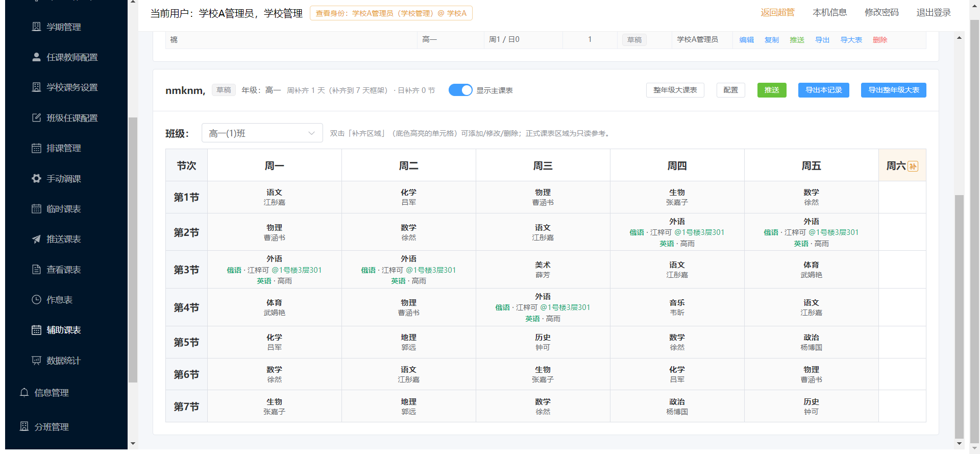Click the green 推送 button
980x454 pixels.
[772, 90]
